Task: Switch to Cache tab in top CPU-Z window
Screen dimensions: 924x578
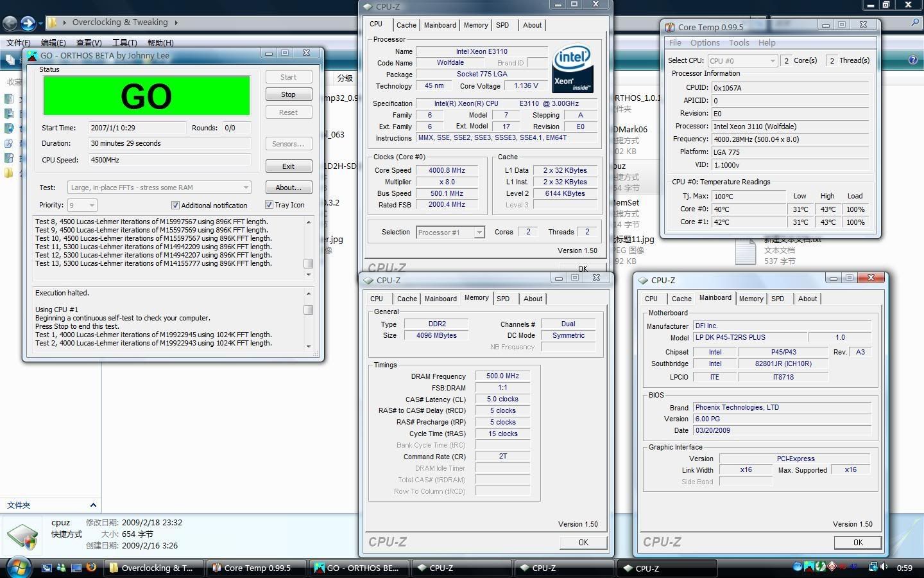Action: [x=406, y=25]
